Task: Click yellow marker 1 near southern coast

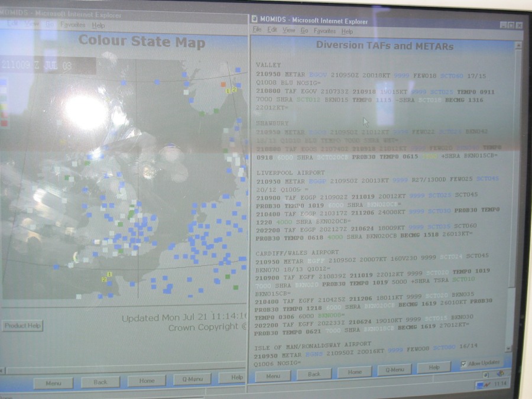Action: 109,275
